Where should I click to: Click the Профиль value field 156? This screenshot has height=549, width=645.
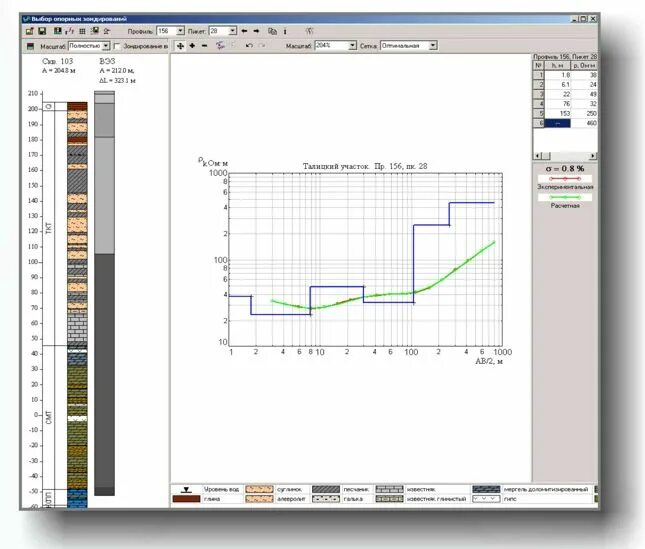[x=167, y=31]
